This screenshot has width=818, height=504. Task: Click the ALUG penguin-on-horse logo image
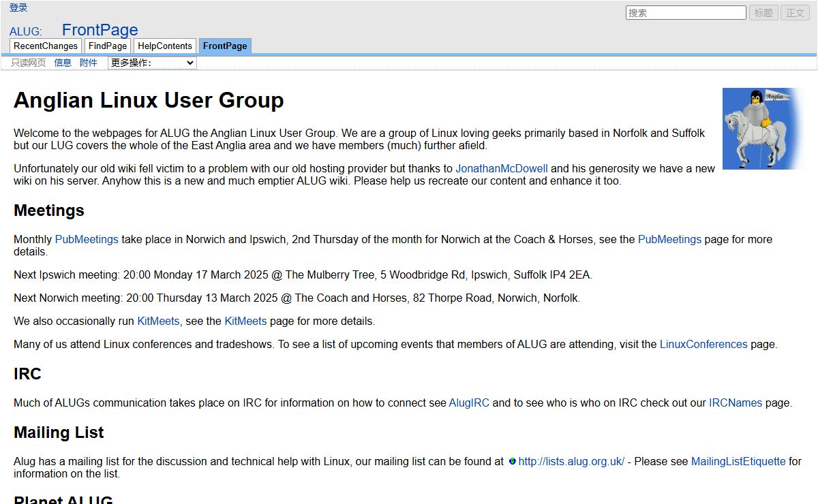[763, 129]
